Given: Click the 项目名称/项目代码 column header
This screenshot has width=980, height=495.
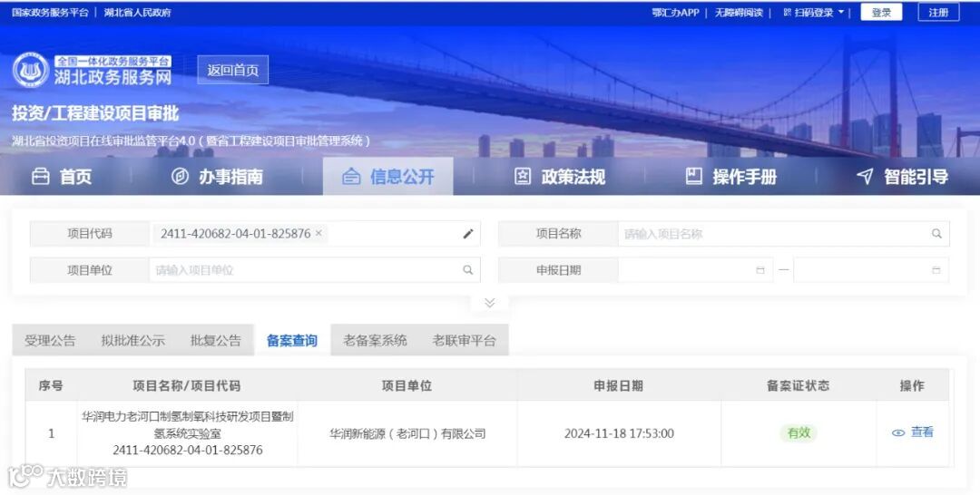Looking at the screenshot, I should pos(186,386).
